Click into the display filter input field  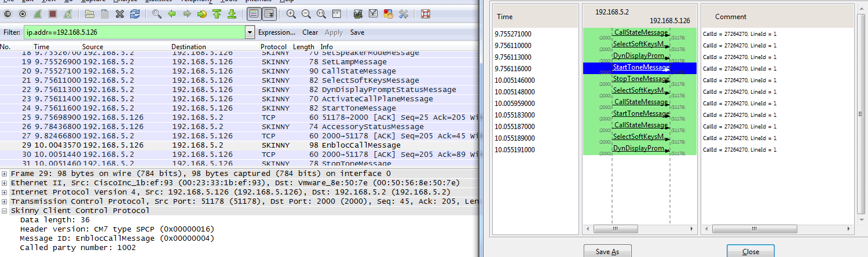coord(134,32)
